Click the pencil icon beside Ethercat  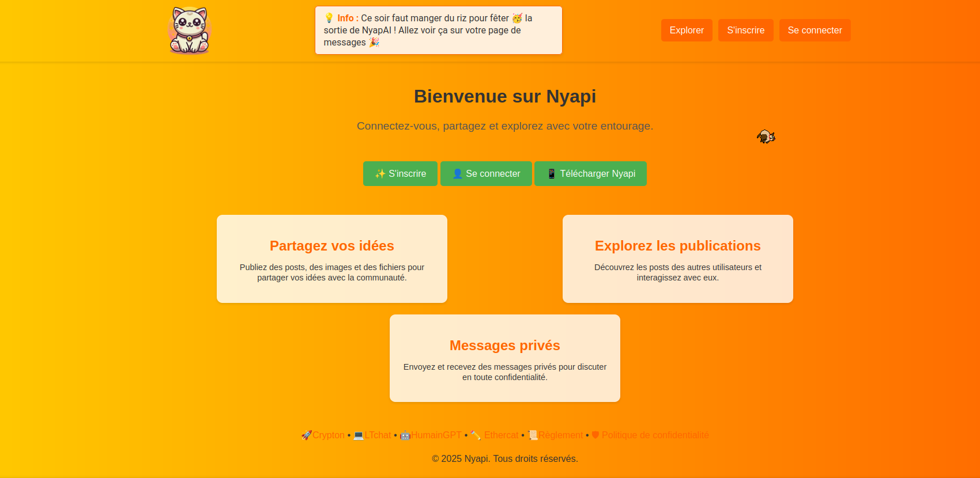click(476, 435)
